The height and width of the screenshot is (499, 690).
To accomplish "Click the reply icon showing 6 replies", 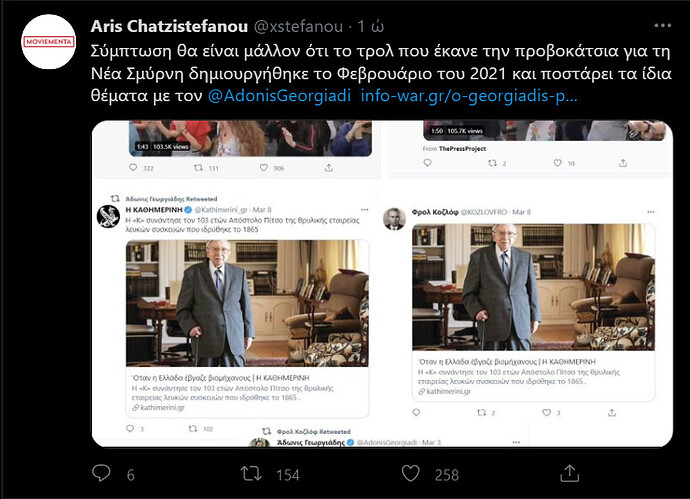I will (x=101, y=473).
